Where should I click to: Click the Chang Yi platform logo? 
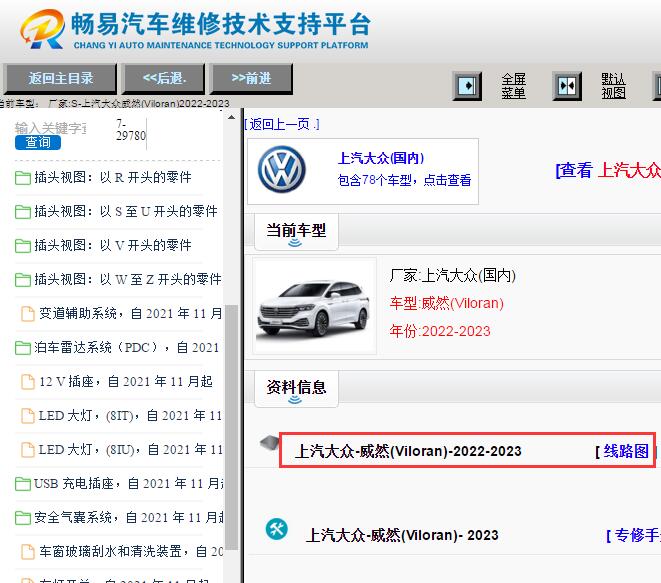point(42,29)
